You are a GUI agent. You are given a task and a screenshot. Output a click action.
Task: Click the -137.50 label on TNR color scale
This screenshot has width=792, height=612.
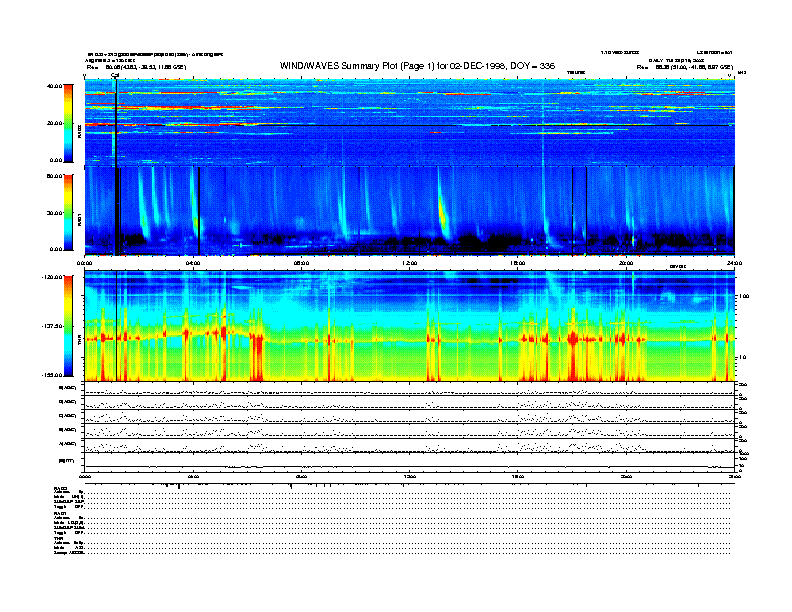53,326
